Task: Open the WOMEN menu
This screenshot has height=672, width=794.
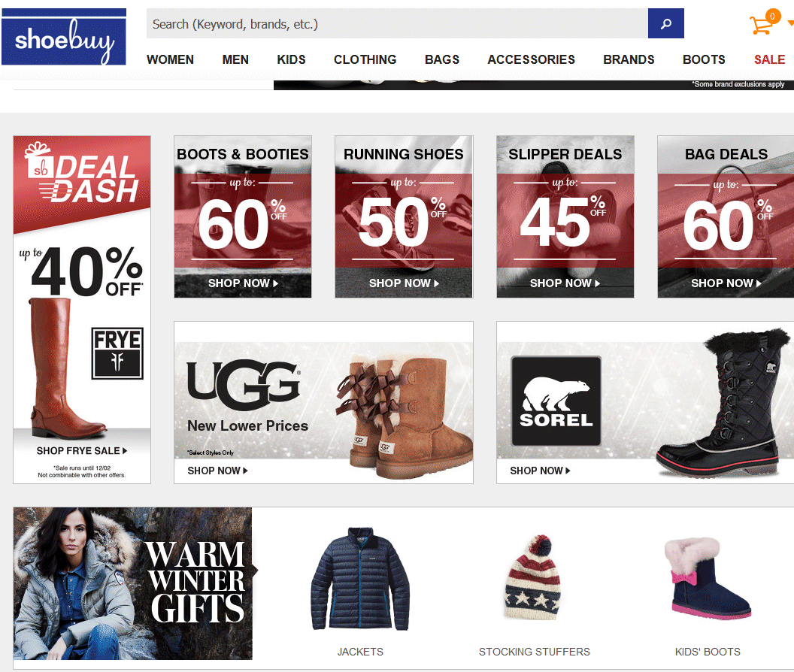Action: pos(170,59)
